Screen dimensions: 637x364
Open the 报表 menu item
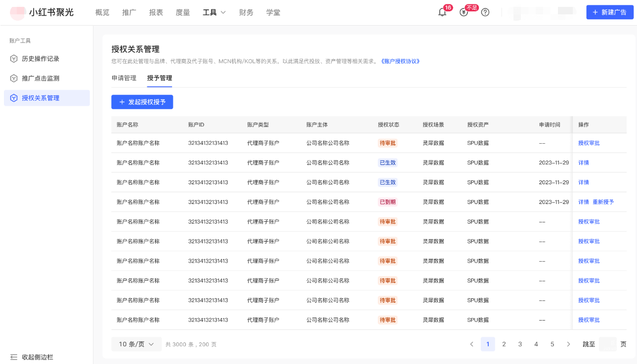pos(156,12)
